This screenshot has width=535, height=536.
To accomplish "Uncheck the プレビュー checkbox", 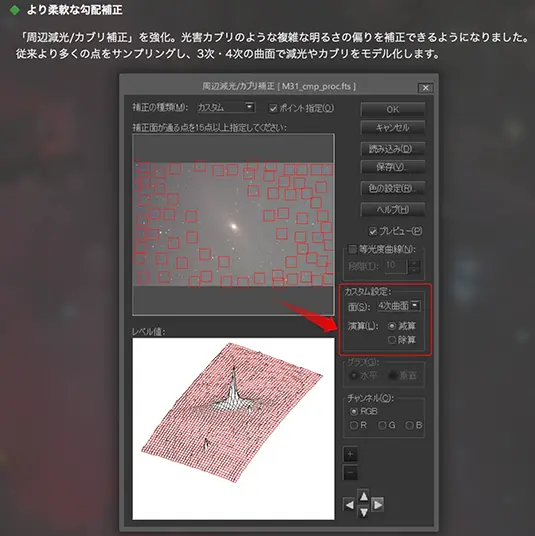I will pos(373,232).
